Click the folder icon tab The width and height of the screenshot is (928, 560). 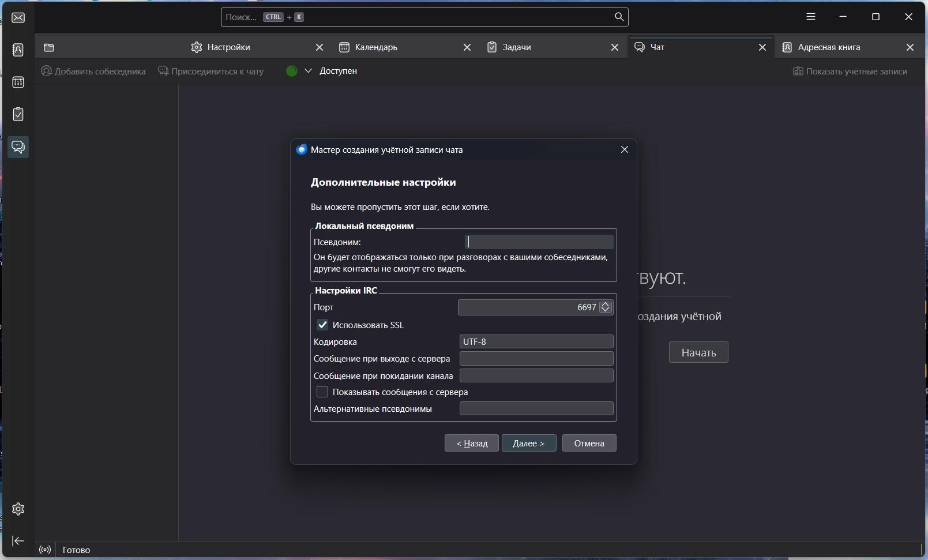[x=49, y=47]
